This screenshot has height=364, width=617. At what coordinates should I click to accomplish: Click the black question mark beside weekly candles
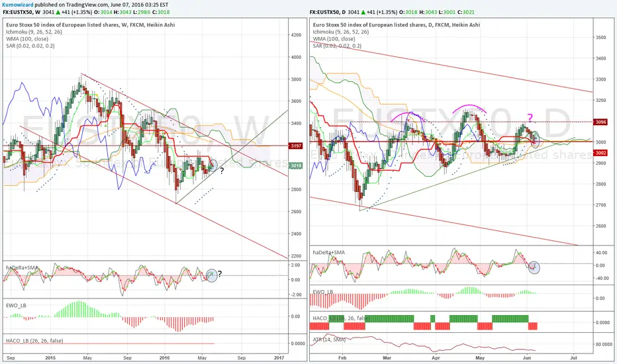[222, 171]
